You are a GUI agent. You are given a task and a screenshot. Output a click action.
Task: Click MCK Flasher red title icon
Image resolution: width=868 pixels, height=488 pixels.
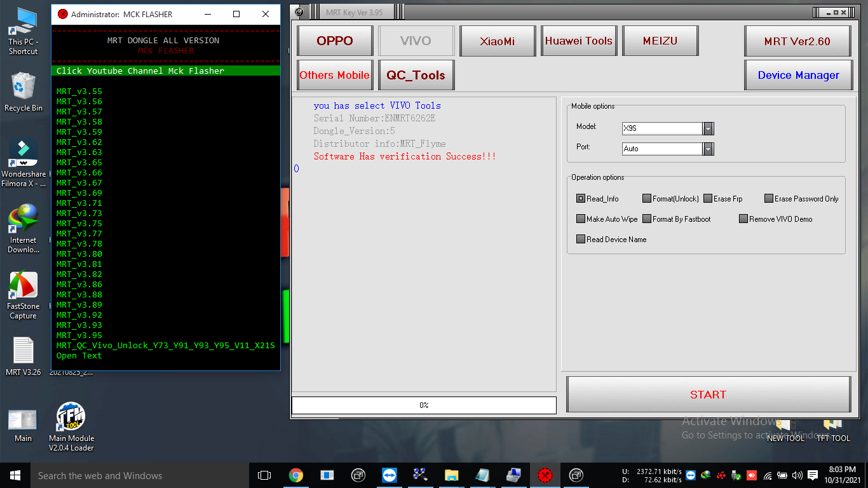62,14
